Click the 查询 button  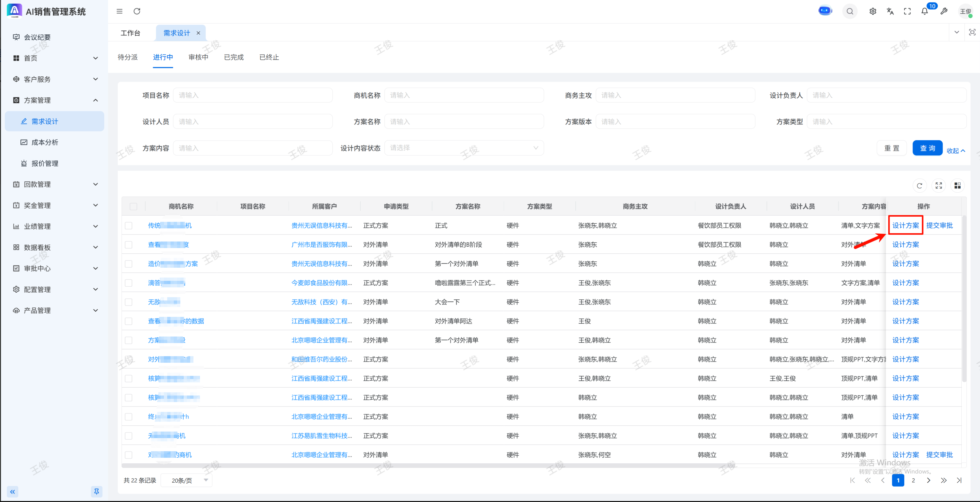coord(927,148)
